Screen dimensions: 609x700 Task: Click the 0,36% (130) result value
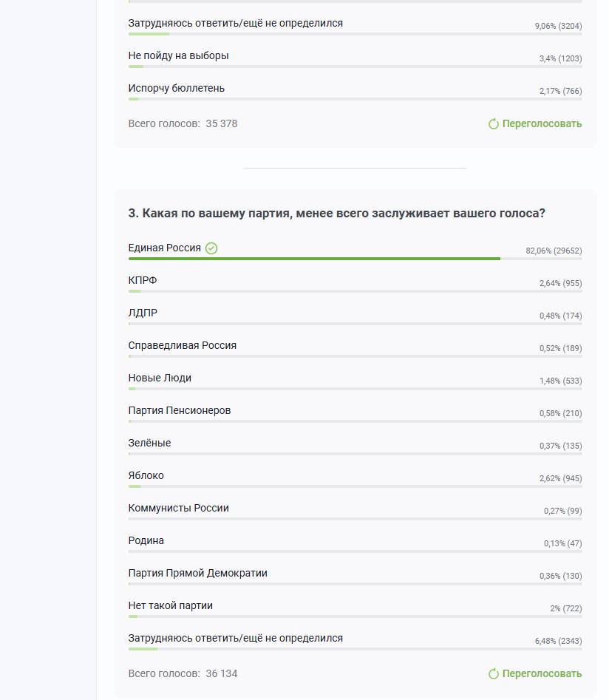[560, 577]
